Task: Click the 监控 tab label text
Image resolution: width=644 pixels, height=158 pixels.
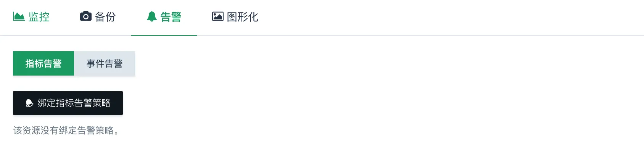Action: [x=39, y=17]
